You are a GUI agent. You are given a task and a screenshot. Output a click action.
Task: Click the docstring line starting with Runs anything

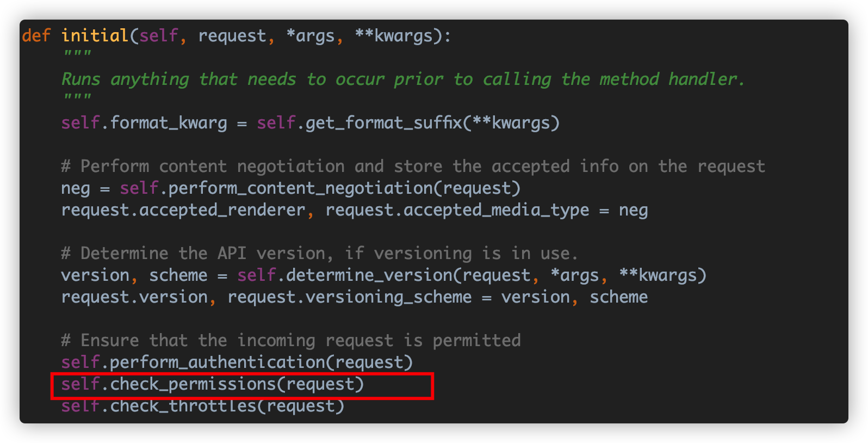pyautogui.click(x=402, y=79)
